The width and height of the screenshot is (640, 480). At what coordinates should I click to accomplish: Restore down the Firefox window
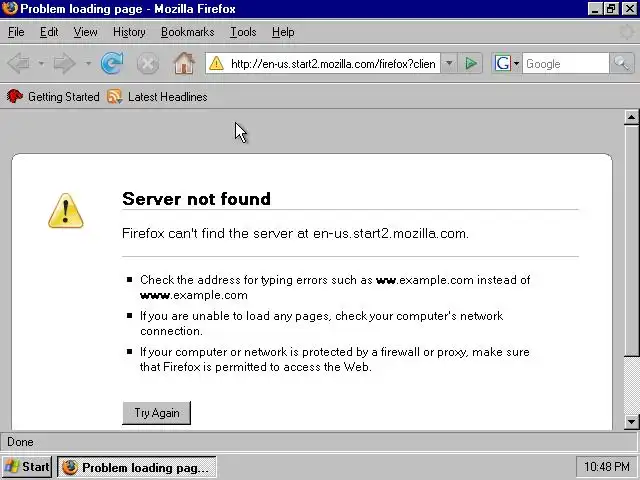click(x=611, y=9)
